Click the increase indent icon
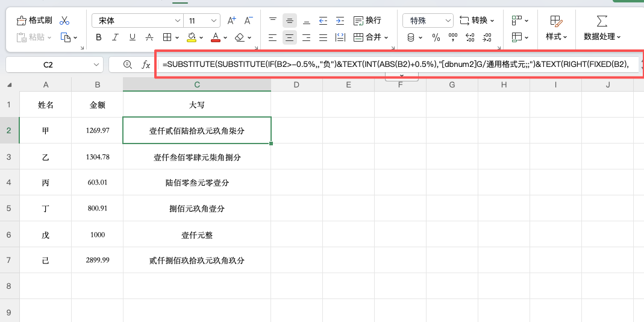Viewport: 644px width, 322px height. (340, 21)
